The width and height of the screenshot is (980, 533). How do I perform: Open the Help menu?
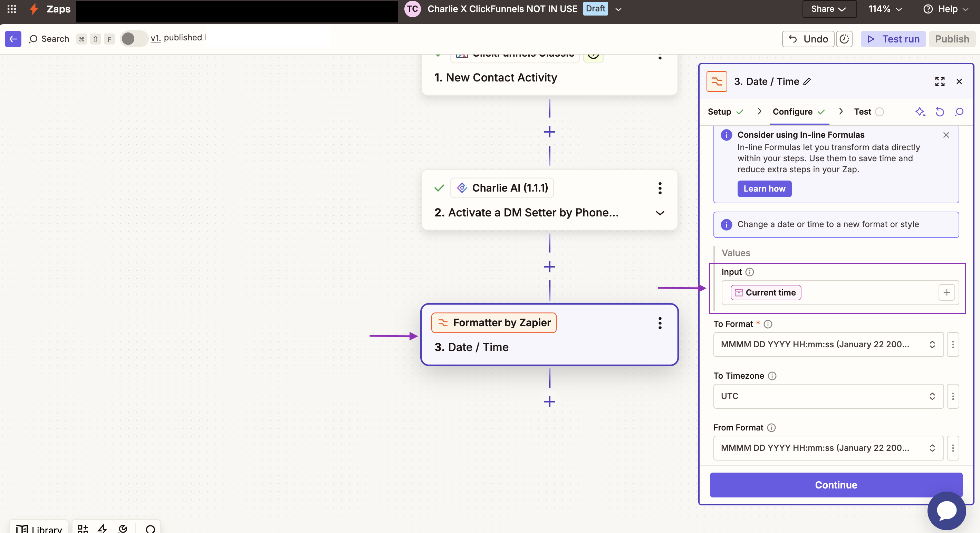[946, 9]
